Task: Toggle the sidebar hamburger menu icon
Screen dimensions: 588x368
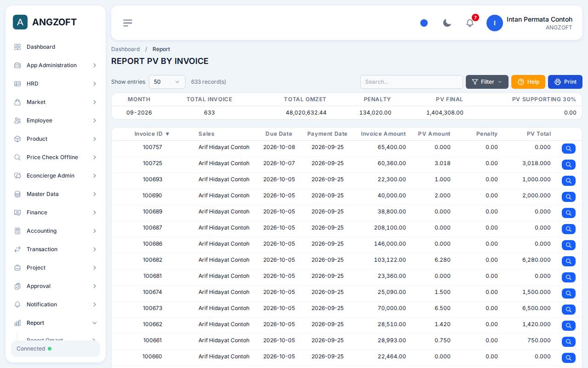Action: coord(128,23)
